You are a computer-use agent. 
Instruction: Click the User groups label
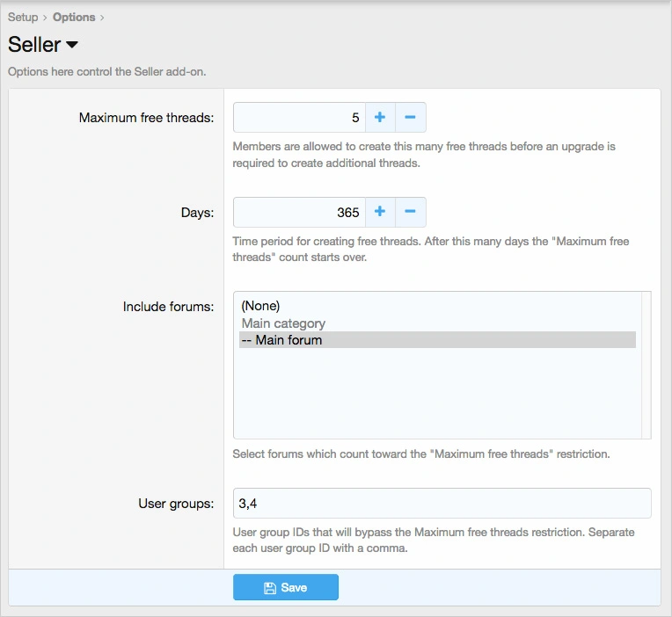click(x=176, y=504)
